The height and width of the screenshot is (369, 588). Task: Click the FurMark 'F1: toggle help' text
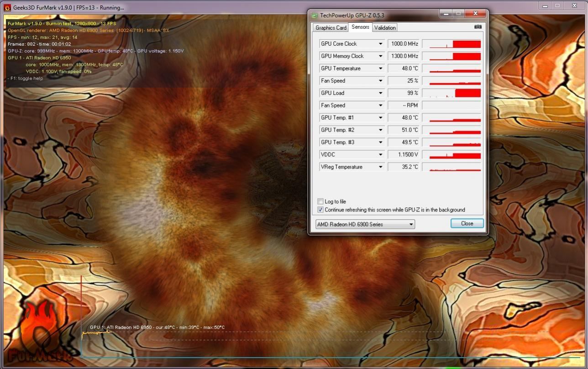(x=26, y=78)
